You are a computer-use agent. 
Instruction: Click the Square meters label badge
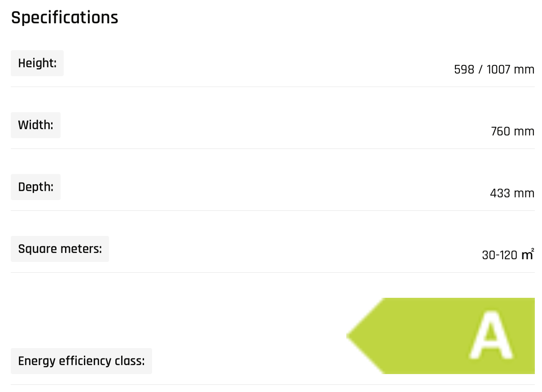tap(60, 249)
